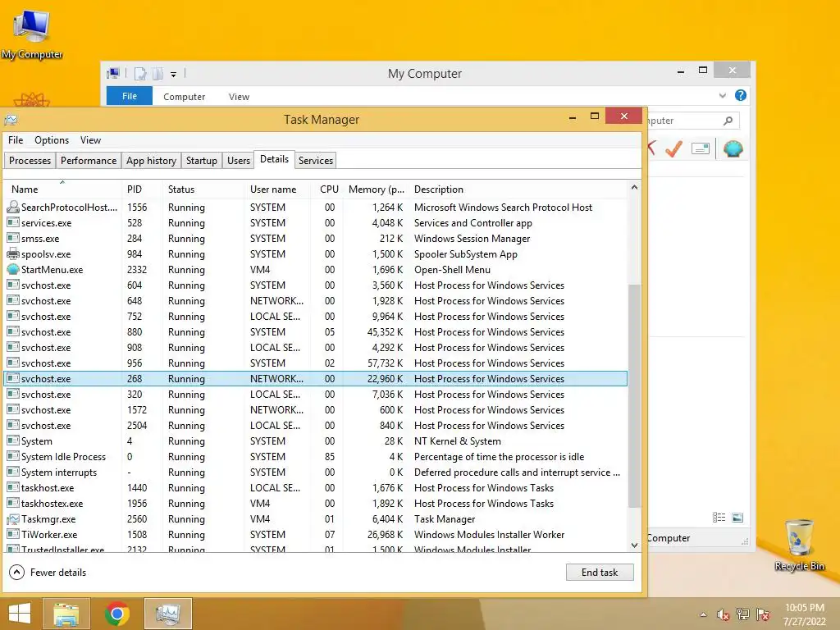
Task: Click the Windows Start button
Action: click(x=20, y=614)
